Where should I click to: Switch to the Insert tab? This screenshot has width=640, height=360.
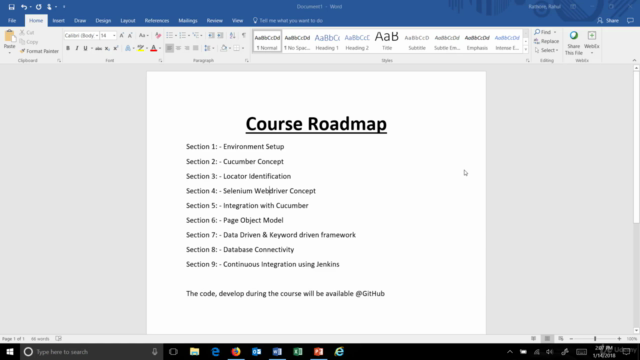(58, 20)
